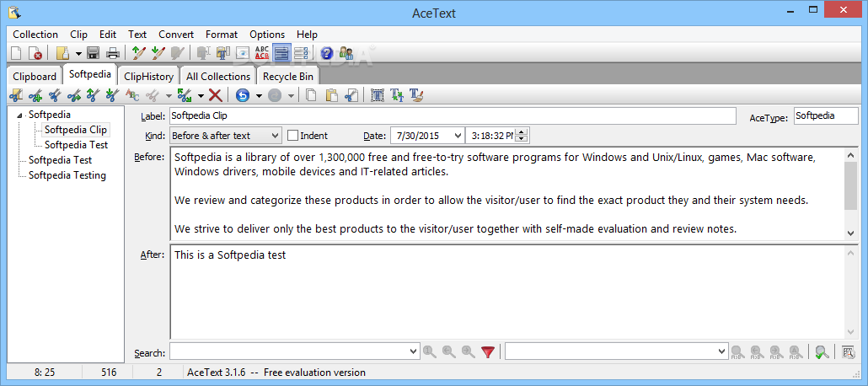Switch to the All Collections tab

218,77
